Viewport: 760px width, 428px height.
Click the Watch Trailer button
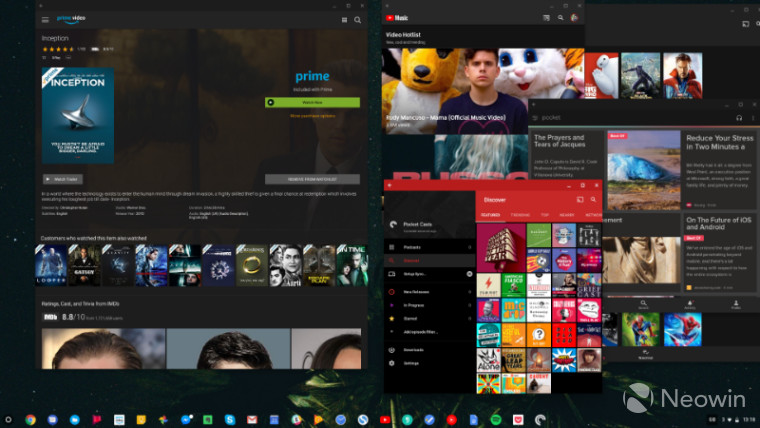(63, 179)
